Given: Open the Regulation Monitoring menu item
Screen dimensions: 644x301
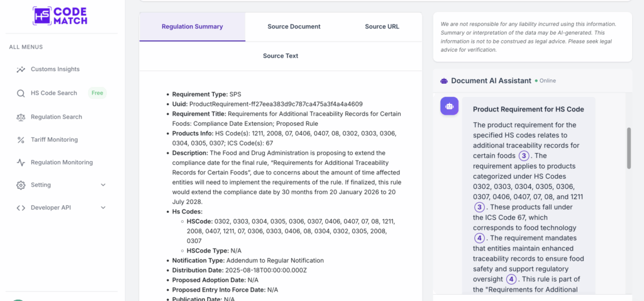Looking at the screenshot, I should 62,162.
